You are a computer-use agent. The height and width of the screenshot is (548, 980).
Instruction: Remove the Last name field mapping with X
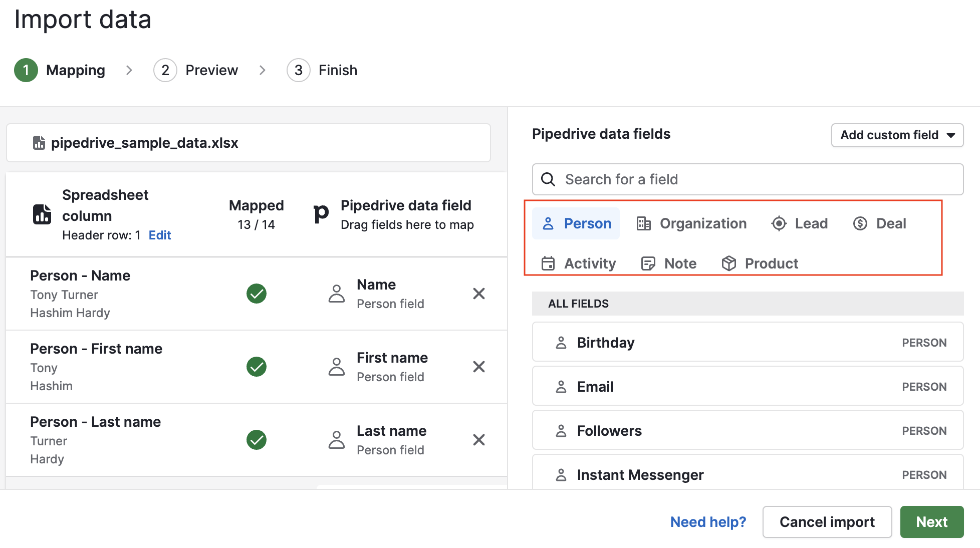click(x=479, y=440)
